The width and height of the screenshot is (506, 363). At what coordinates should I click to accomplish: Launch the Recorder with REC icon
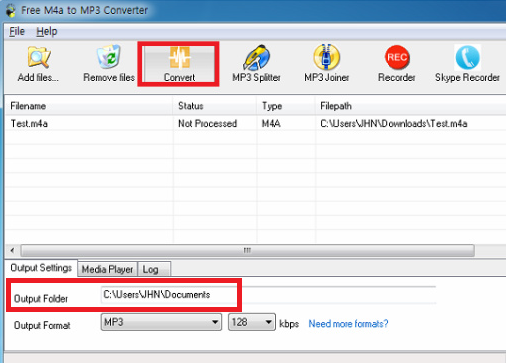[397, 64]
